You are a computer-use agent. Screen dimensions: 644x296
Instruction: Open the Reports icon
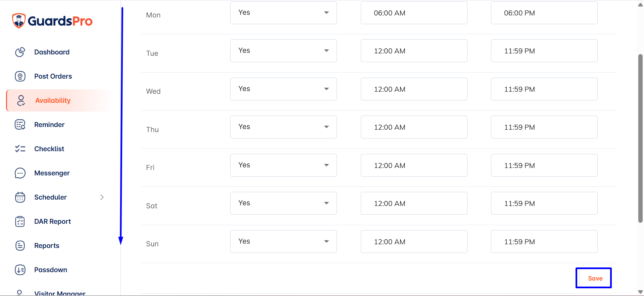click(x=20, y=246)
